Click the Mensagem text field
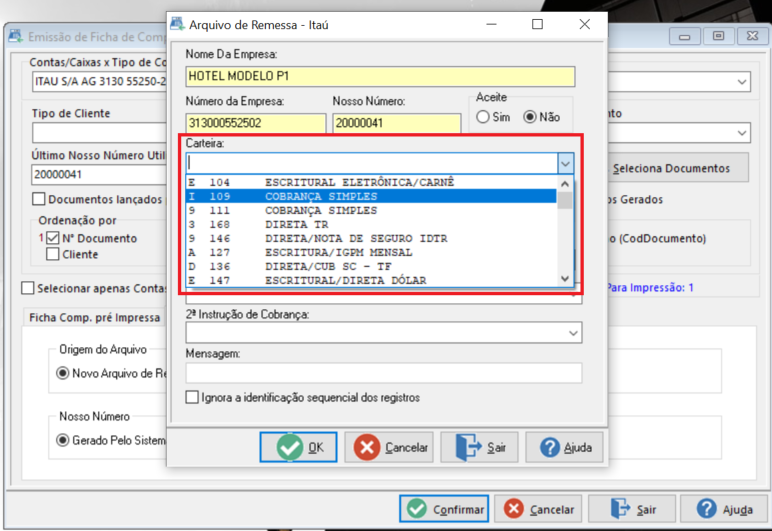This screenshot has width=772, height=531. pyautogui.click(x=384, y=373)
